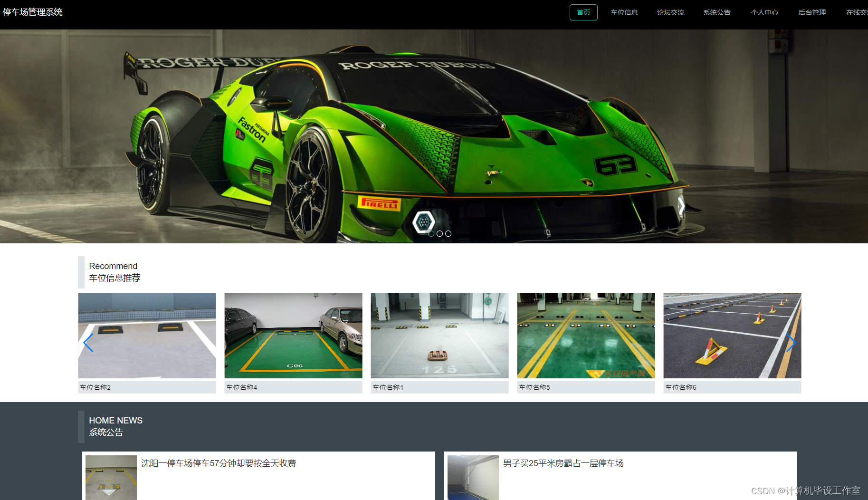The height and width of the screenshot is (500, 868).
Task: Select the second banner carousel dot
Action: tap(439, 233)
